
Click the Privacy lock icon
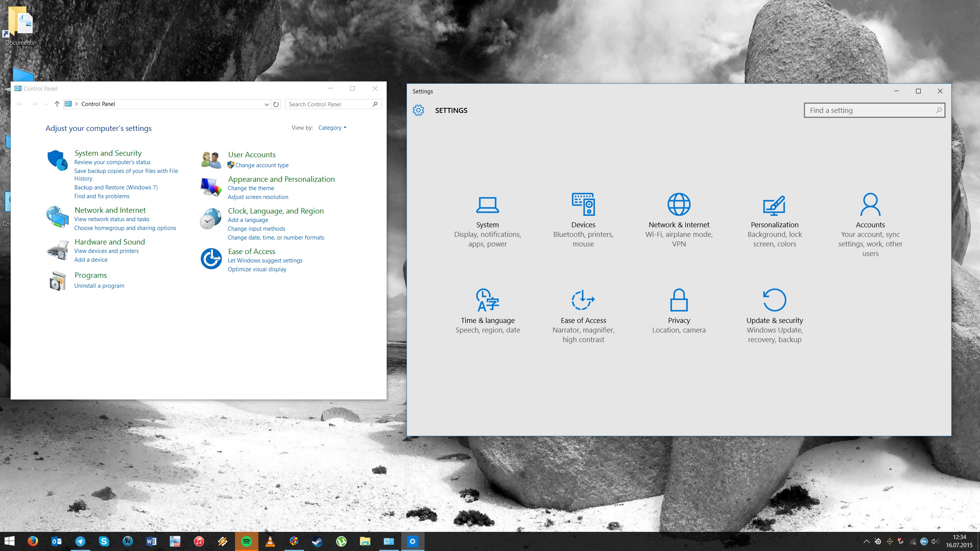click(x=679, y=300)
